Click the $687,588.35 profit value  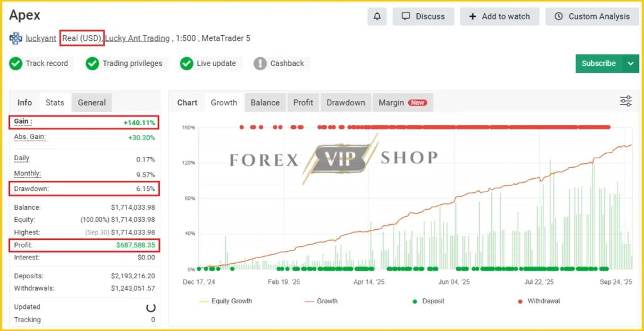click(x=136, y=246)
